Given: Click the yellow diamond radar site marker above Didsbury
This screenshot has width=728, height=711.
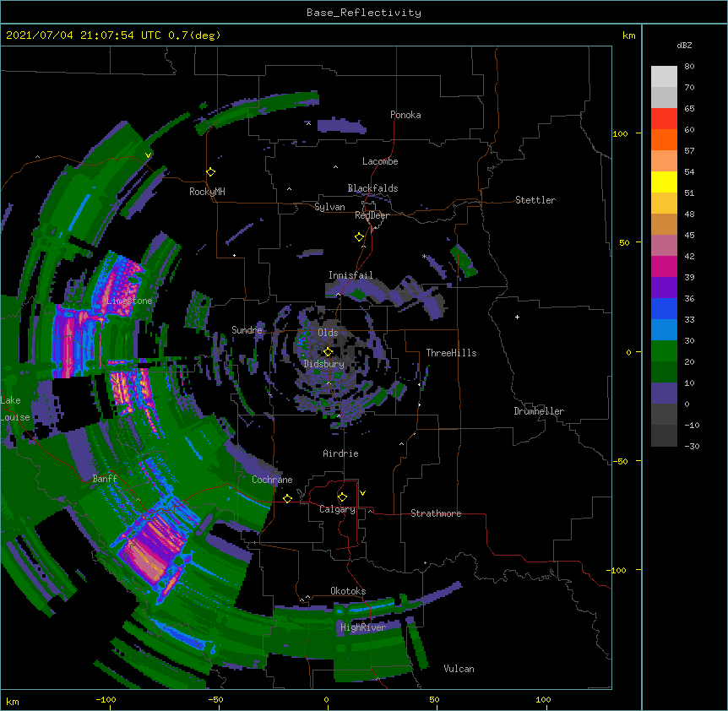Looking at the screenshot, I should tap(329, 352).
